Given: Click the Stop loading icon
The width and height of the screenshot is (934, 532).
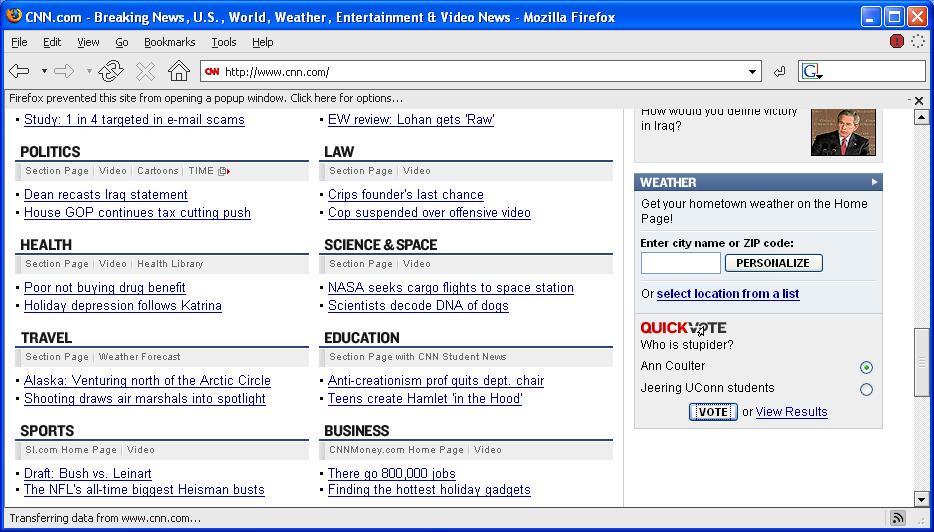Looking at the screenshot, I should coord(145,71).
